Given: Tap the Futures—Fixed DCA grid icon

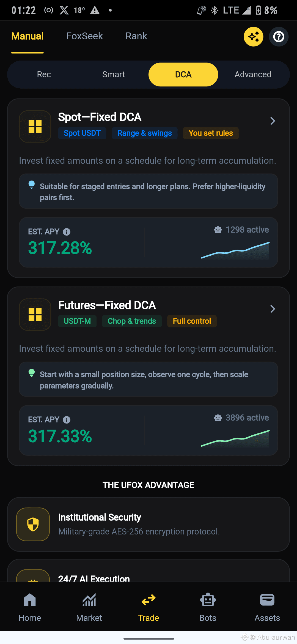Looking at the screenshot, I should point(35,314).
